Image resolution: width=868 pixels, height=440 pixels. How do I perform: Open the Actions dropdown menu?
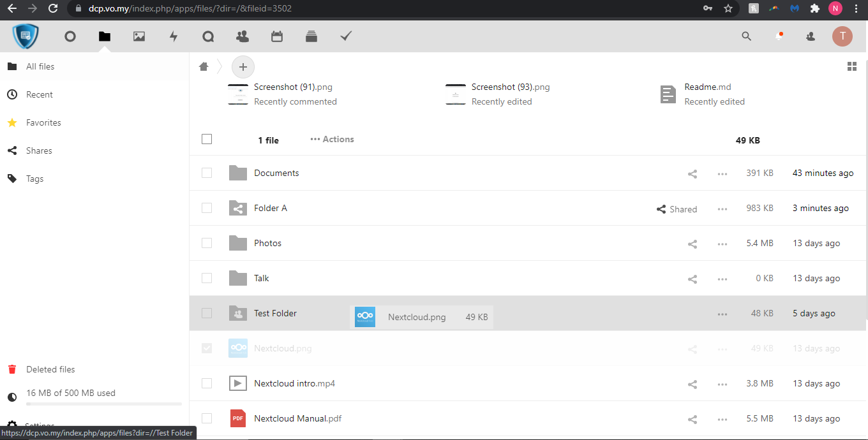332,139
